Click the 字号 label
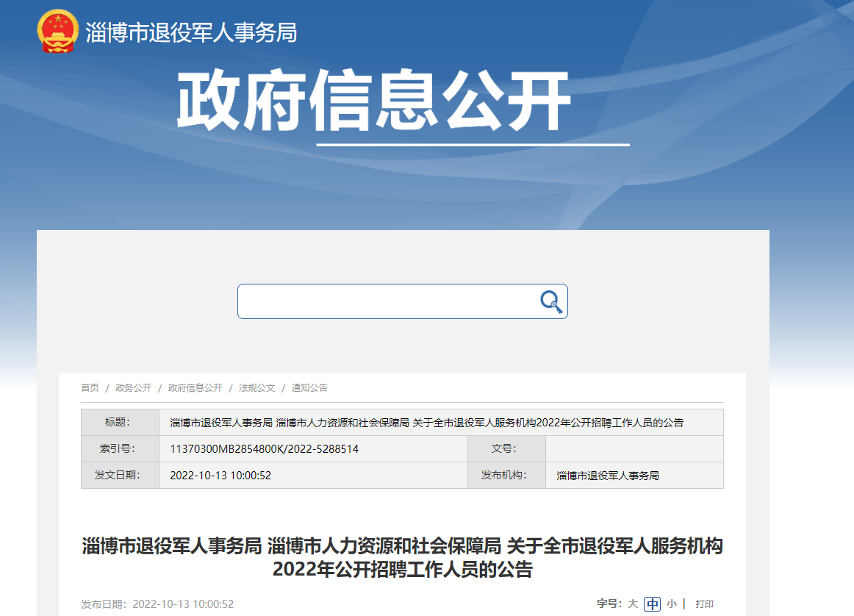 [609, 604]
